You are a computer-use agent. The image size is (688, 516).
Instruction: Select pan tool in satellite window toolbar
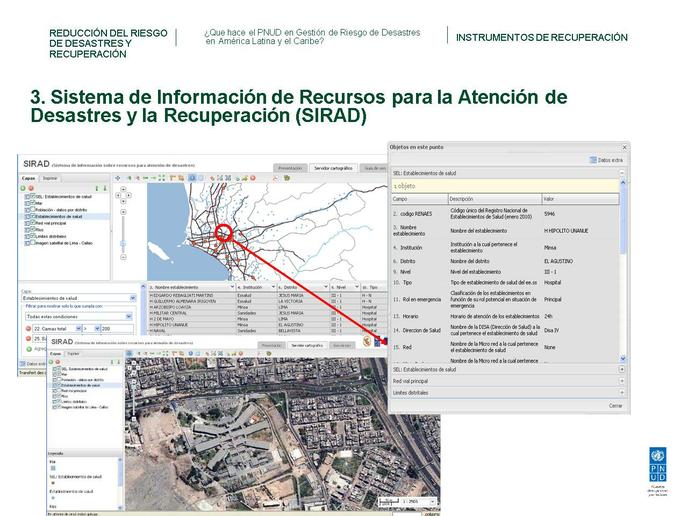pyautogui.click(x=129, y=353)
